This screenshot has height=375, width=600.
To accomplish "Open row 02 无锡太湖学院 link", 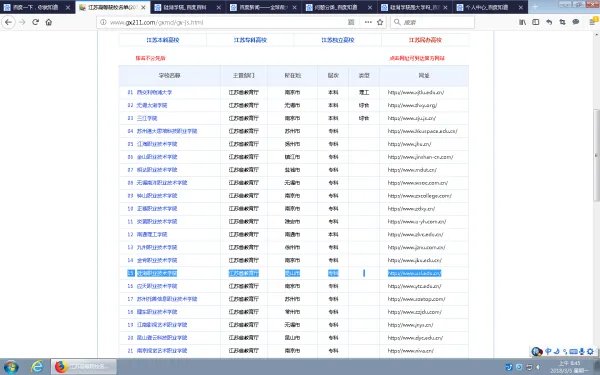I will pyautogui.click(x=152, y=105).
